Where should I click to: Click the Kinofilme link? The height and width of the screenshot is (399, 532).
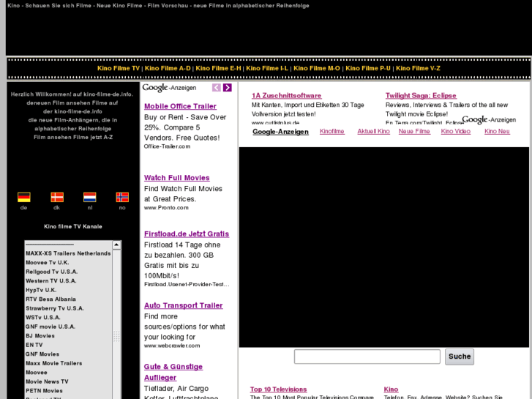[x=331, y=132]
